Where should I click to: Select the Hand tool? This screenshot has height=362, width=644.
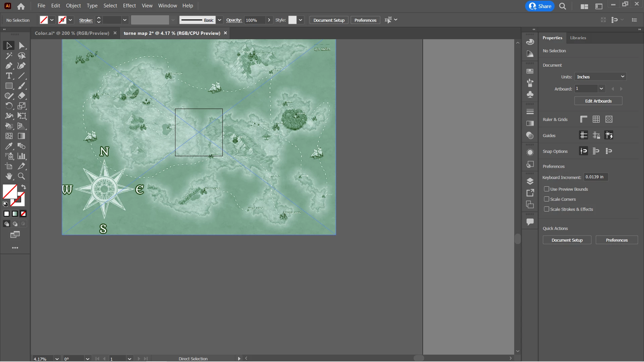tap(9, 176)
